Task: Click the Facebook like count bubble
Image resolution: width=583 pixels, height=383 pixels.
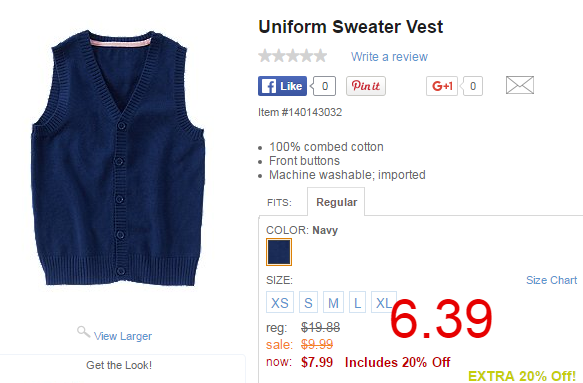Action: pos(324,86)
